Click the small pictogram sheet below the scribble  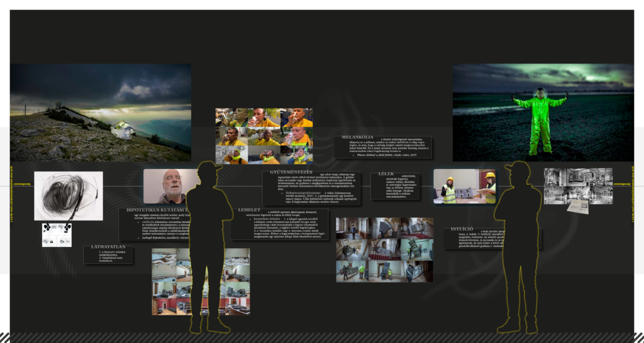coord(57,234)
